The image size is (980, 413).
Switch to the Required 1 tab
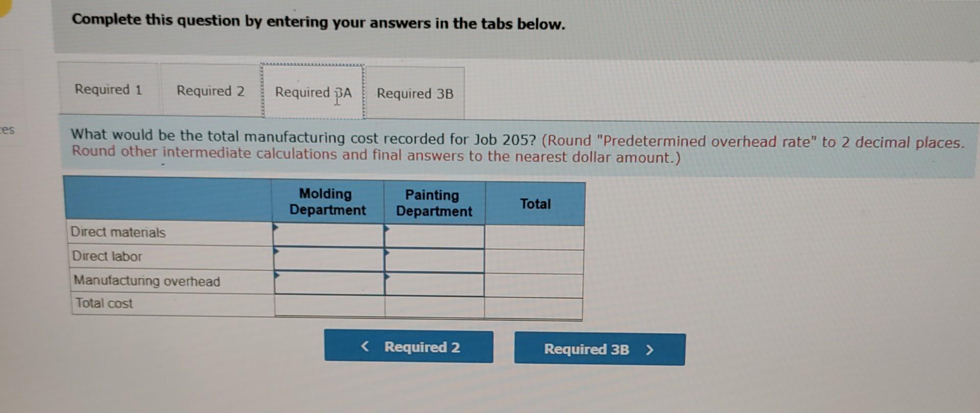(108, 90)
